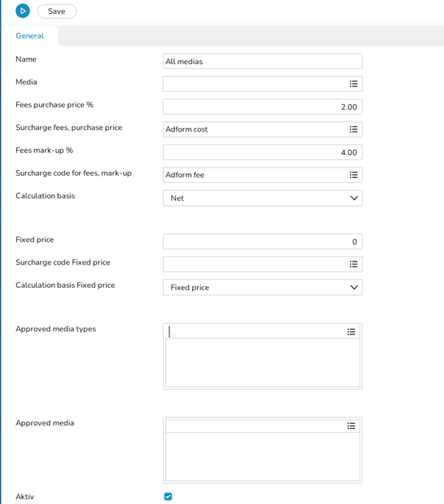Toggle the Aktiv checkbox
Viewport: 444px width, 504px height.
[168, 497]
